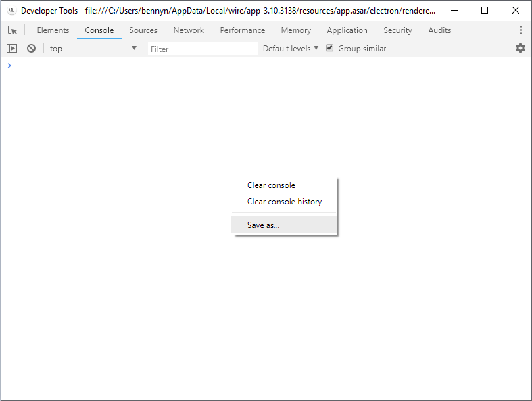Viewport: 532px width, 401px height.
Task: Select the Console tab
Action: coord(99,30)
